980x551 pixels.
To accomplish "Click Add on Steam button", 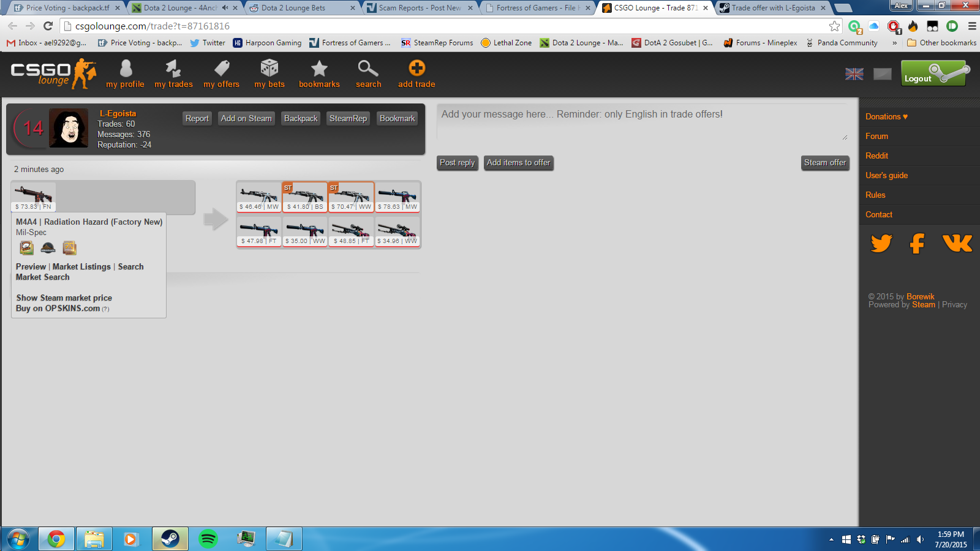I will pos(246,119).
